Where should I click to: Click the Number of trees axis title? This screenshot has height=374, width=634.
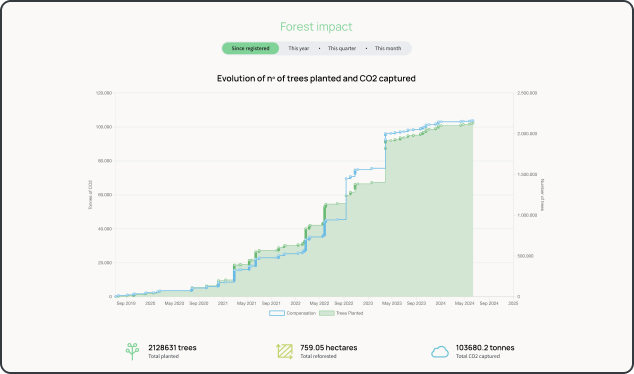542,195
